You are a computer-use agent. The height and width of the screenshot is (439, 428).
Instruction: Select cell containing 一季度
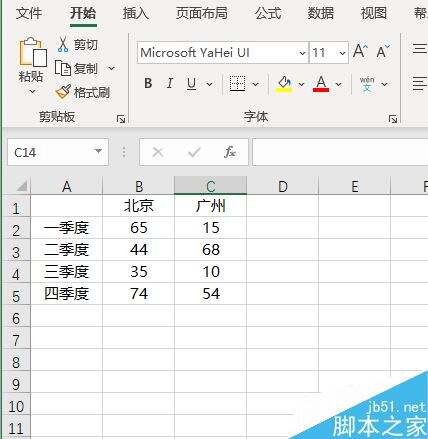pos(67,228)
